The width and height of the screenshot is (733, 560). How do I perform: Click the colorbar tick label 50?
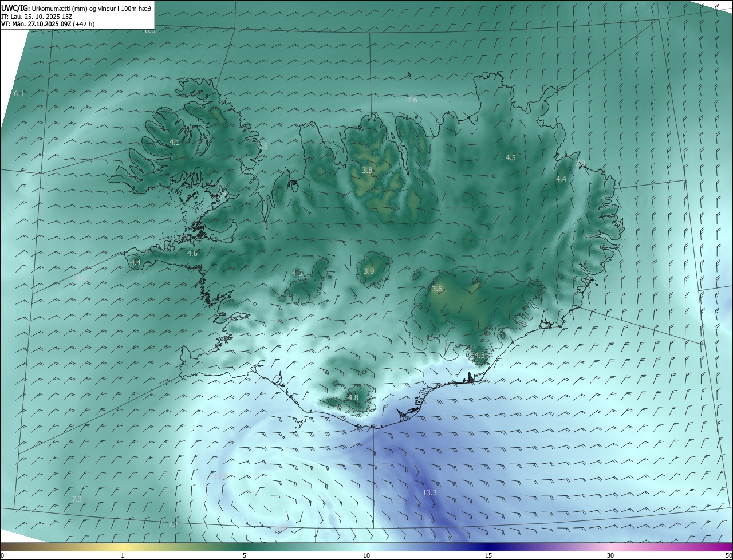pos(728,555)
